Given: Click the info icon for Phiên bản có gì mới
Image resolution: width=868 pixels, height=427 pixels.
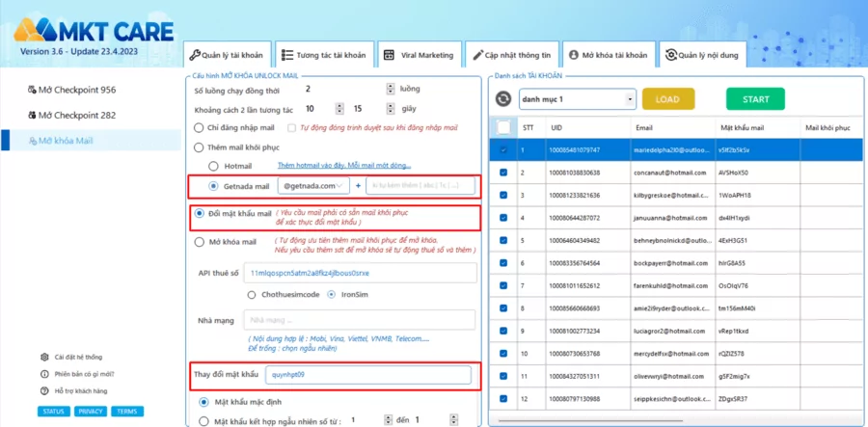Looking at the screenshot, I should 45,374.
